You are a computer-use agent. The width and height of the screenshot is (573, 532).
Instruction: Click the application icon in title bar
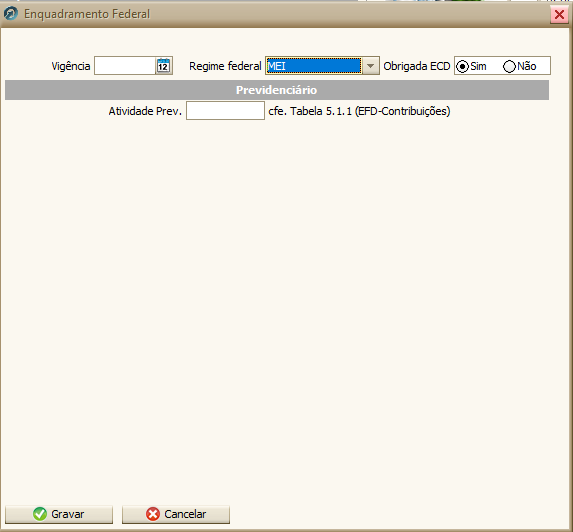(11, 14)
